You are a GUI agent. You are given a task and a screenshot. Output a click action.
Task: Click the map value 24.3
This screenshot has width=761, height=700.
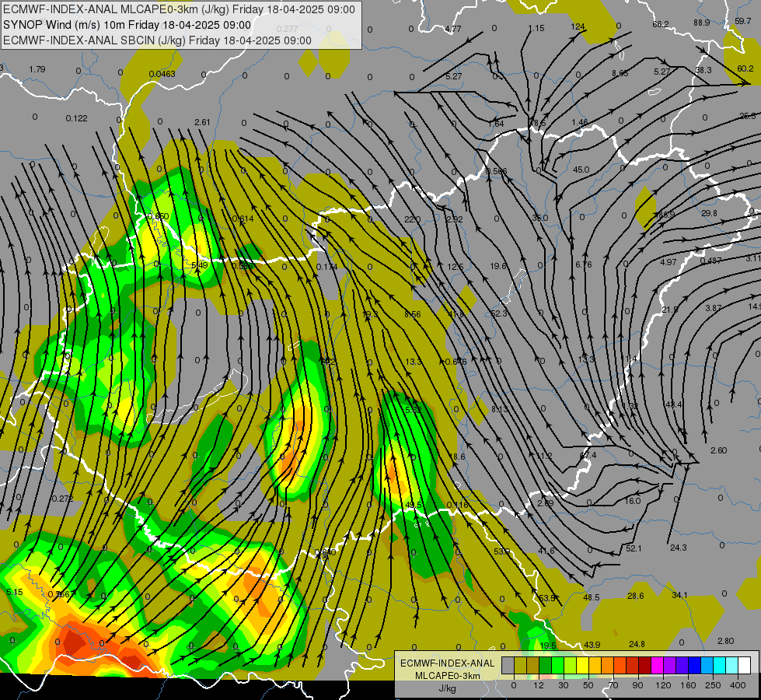pyautogui.click(x=678, y=548)
